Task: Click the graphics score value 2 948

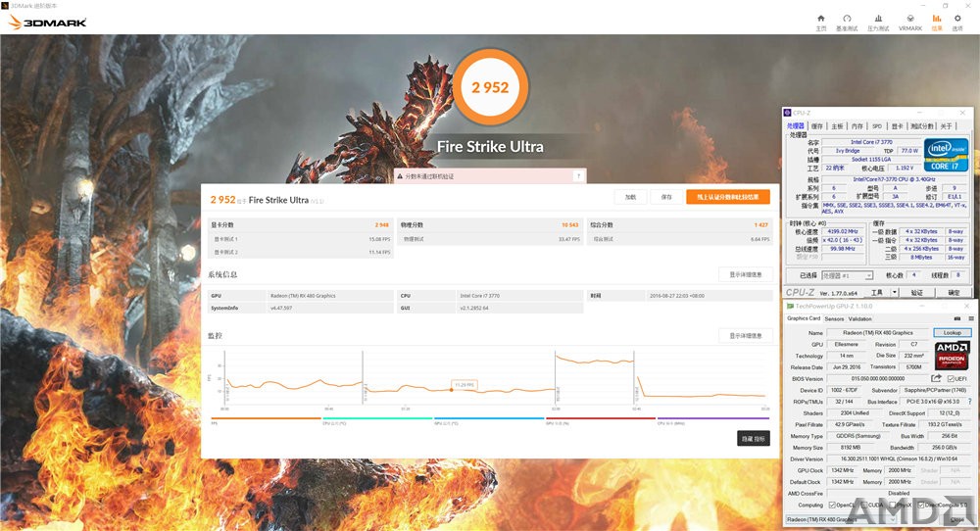Action: 382,225
